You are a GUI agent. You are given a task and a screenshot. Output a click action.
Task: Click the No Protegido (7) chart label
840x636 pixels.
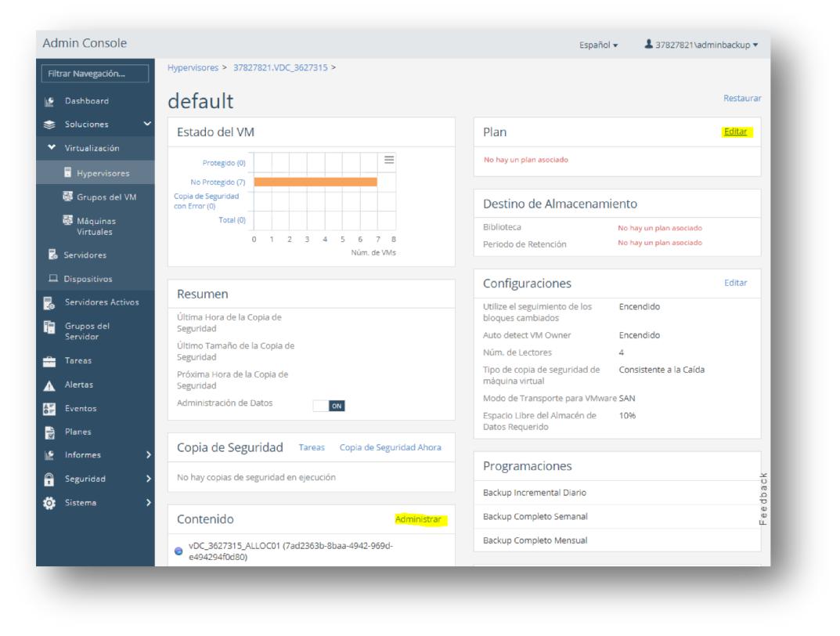(x=218, y=182)
